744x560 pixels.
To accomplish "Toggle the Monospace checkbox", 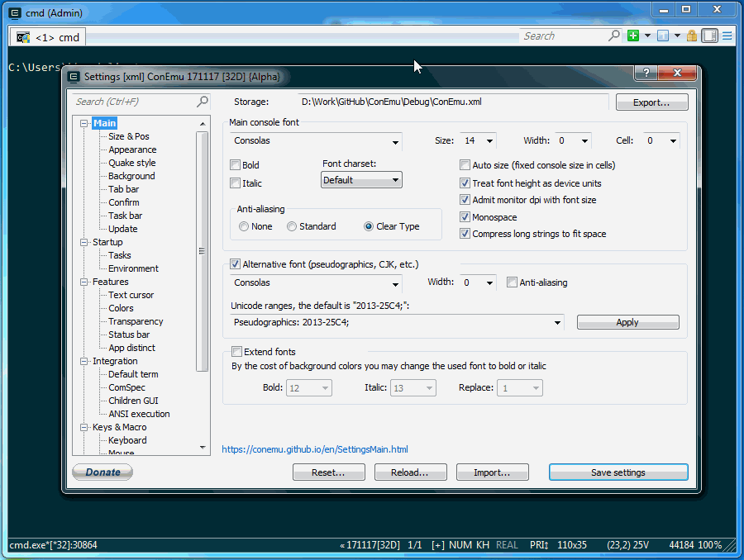I will (465, 217).
